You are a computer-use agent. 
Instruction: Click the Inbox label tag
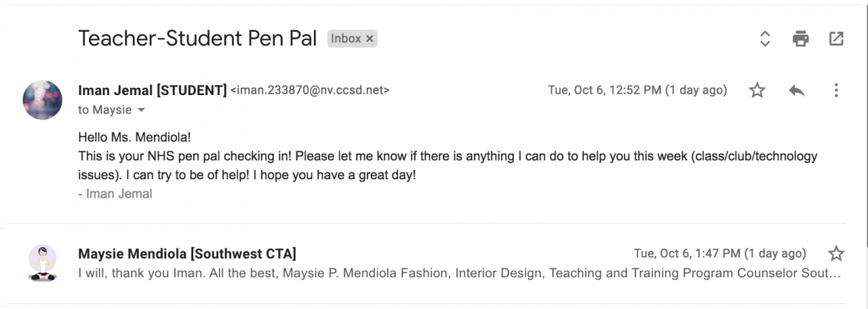pyautogui.click(x=345, y=39)
